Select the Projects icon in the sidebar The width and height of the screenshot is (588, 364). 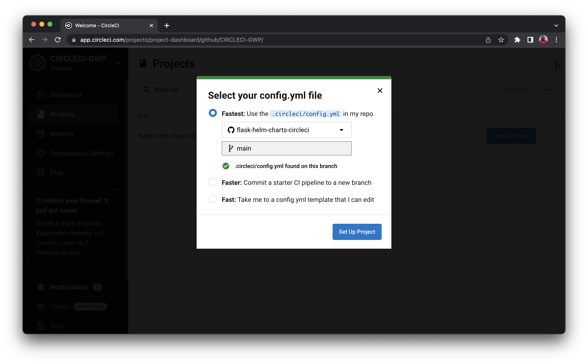(40, 114)
